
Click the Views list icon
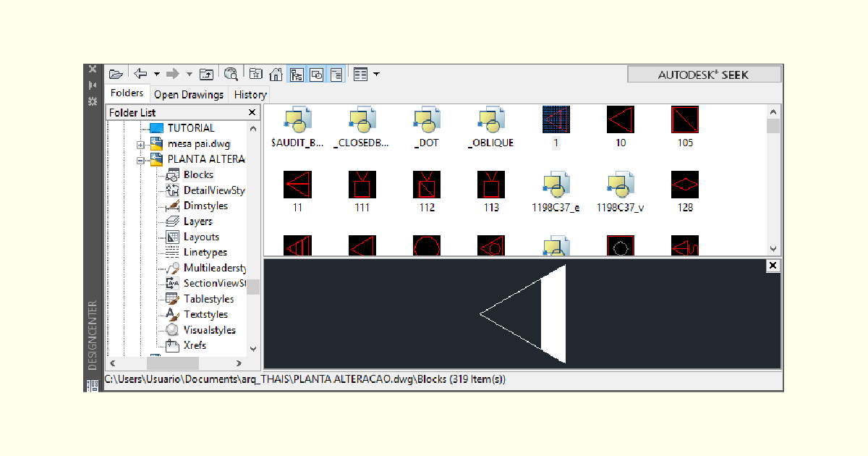pos(361,74)
